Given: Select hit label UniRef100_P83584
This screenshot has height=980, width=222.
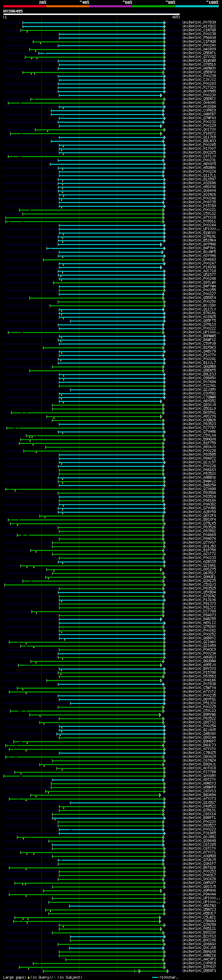Looking at the screenshot, I should 199,493.
